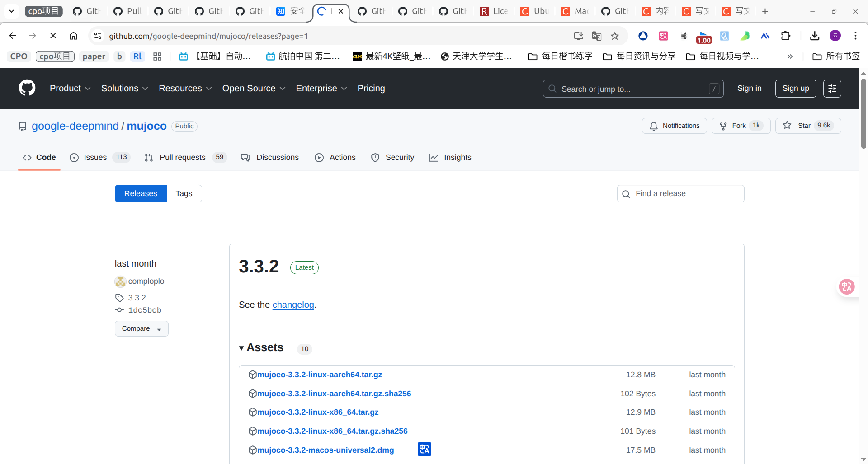Viewport: 868px width, 464px height.
Task: Open the browser home page icon
Action: coord(73,36)
